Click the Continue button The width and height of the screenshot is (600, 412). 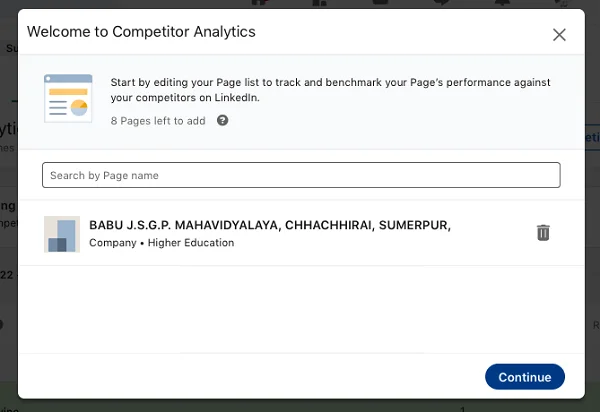tap(524, 377)
